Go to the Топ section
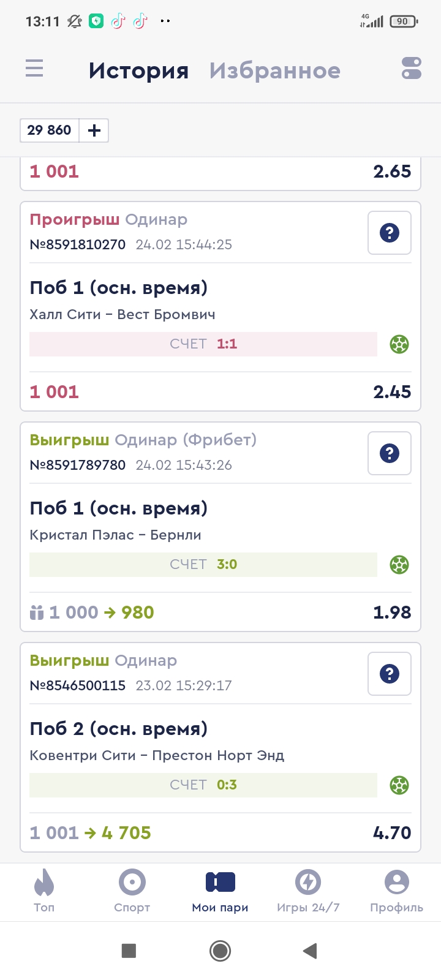 click(44, 891)
